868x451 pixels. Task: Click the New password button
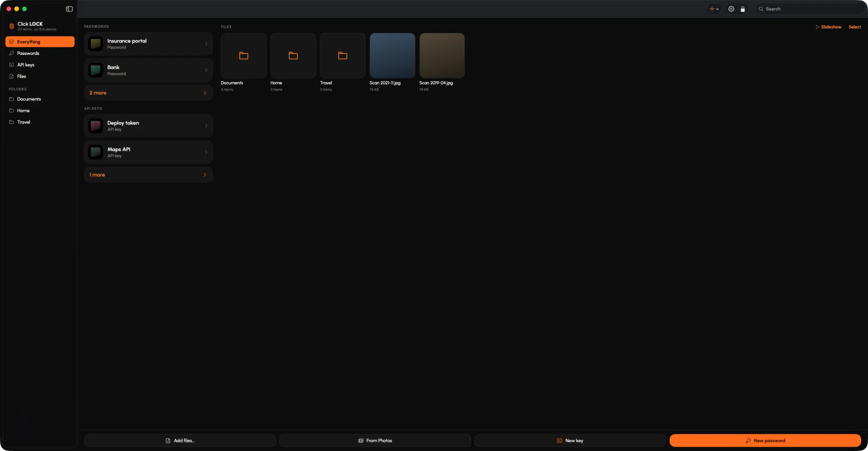tap(765, 440)
